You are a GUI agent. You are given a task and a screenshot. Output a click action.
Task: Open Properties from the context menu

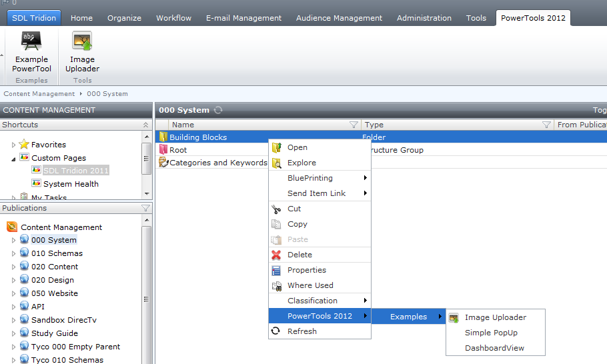tap(306, 270)
